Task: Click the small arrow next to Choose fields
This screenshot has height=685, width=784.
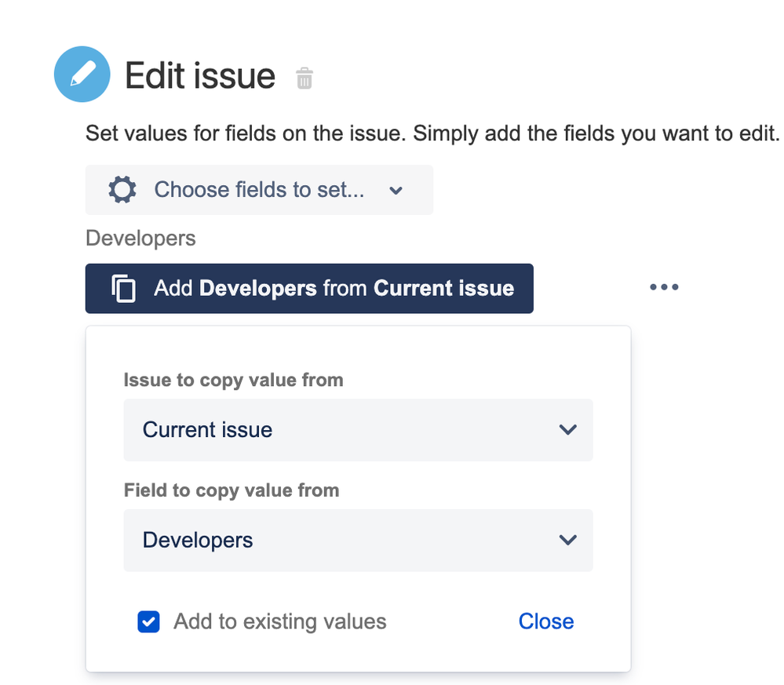Action: [396, 190]
